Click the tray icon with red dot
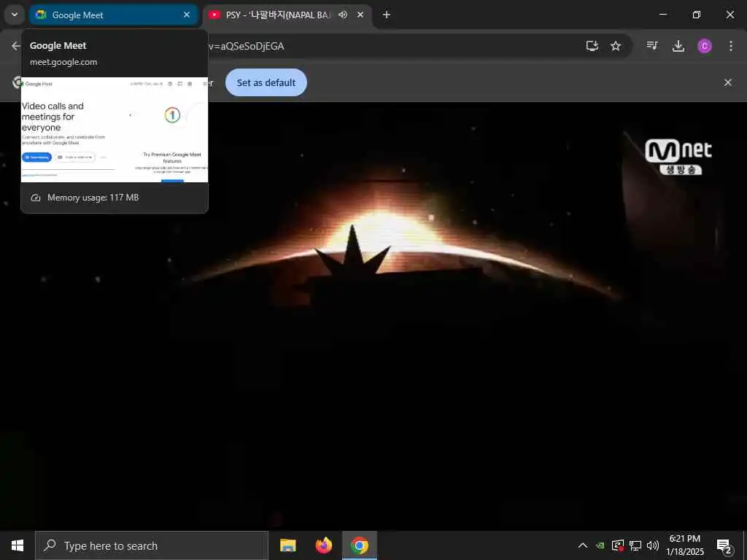This screenshot has width=747, height=560. (x=618, y=545)
